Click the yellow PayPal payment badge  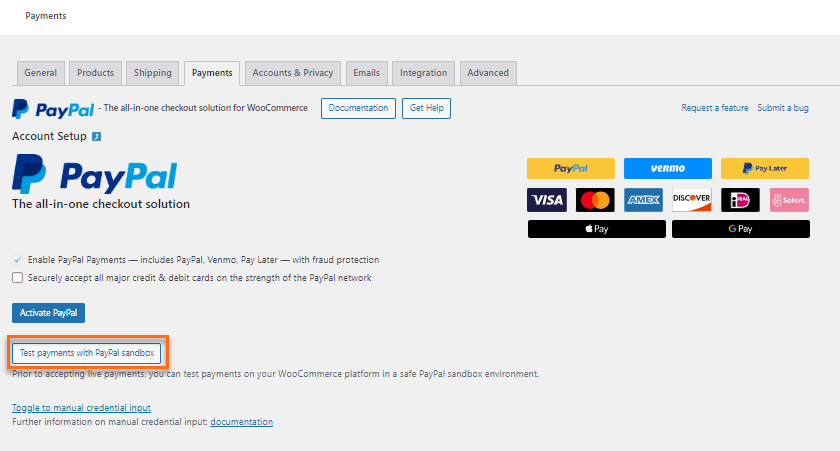click(x=571, y=168)
